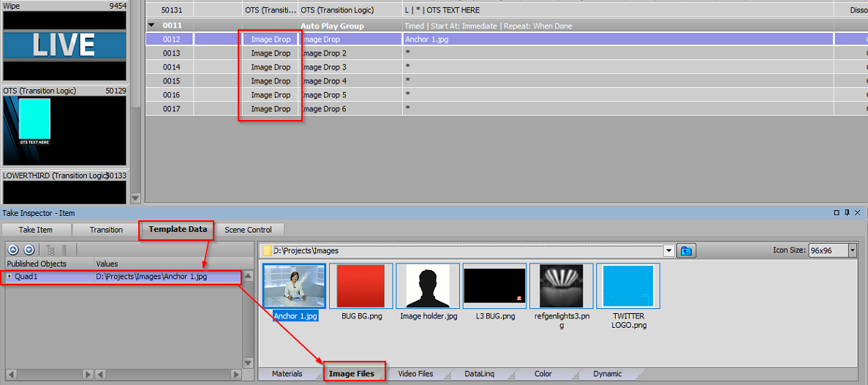Select playlist row 0014 Image Drop 3
The image size is (868, 385).
(506, 67)
